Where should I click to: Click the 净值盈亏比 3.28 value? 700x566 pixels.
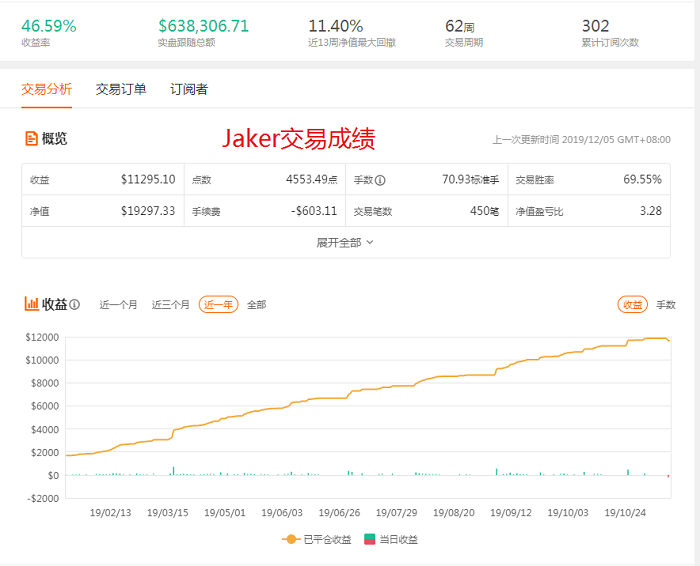click(651, 211)
